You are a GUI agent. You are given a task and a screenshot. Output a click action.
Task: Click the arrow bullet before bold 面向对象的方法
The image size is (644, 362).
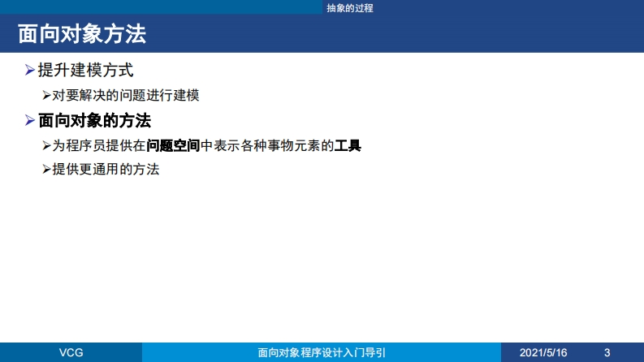tap(30, 121)
